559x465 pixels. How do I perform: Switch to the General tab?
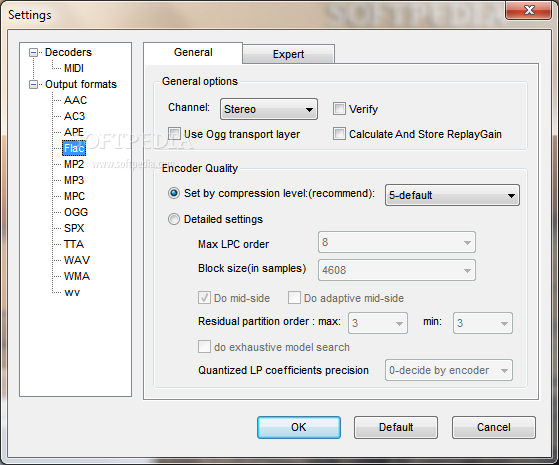coord(193,53)
